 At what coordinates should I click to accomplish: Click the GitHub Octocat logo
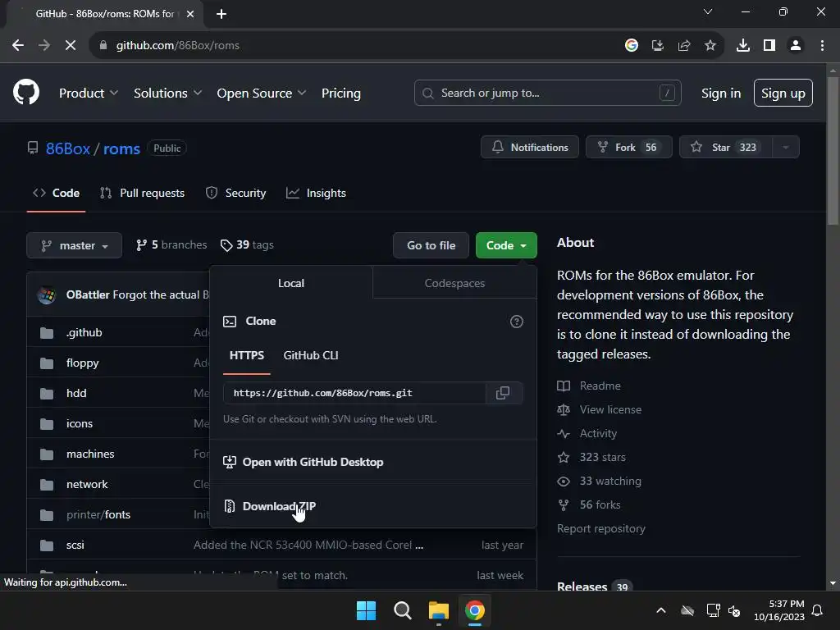pyautogui.click(x=26, y=92)
